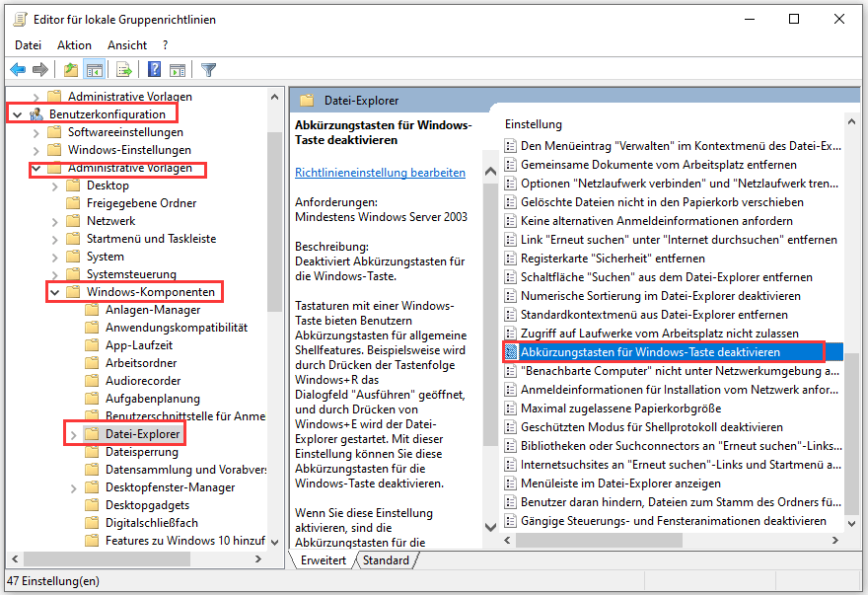Click the window's title bar app icon
Image resolution: width=868 pixels, height=595 pixels.
(20, 20)
